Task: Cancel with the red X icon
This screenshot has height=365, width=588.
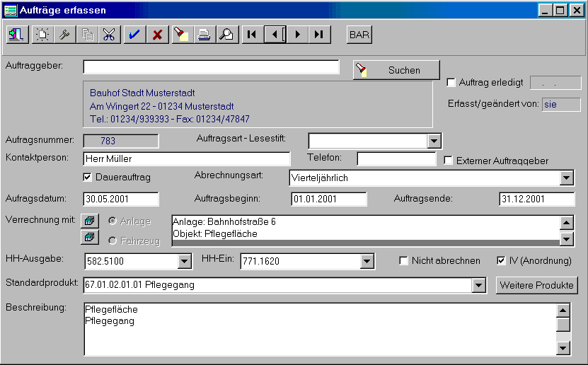Action: pyautogui.click(x=157, y=35)
